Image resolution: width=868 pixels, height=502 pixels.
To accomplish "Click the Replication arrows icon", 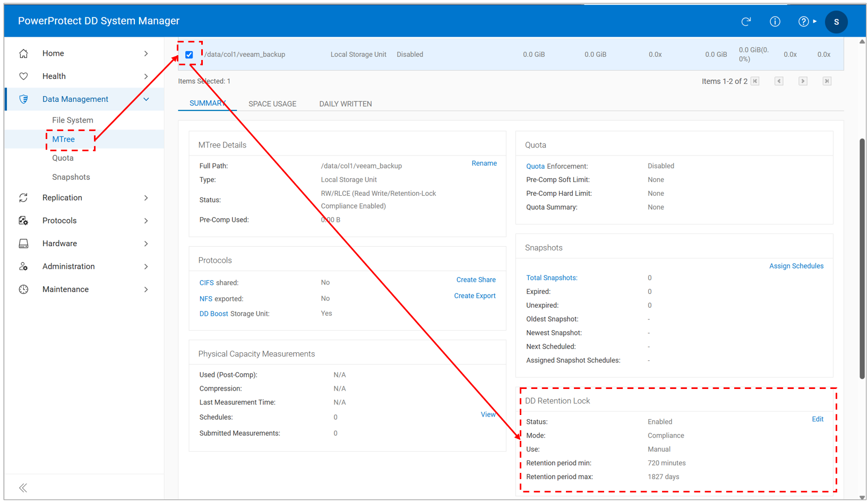I will click(x=23, y=198).
